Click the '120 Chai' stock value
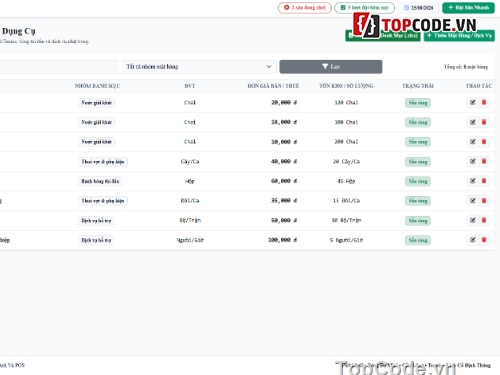500x375 pixels. [346, 102]
